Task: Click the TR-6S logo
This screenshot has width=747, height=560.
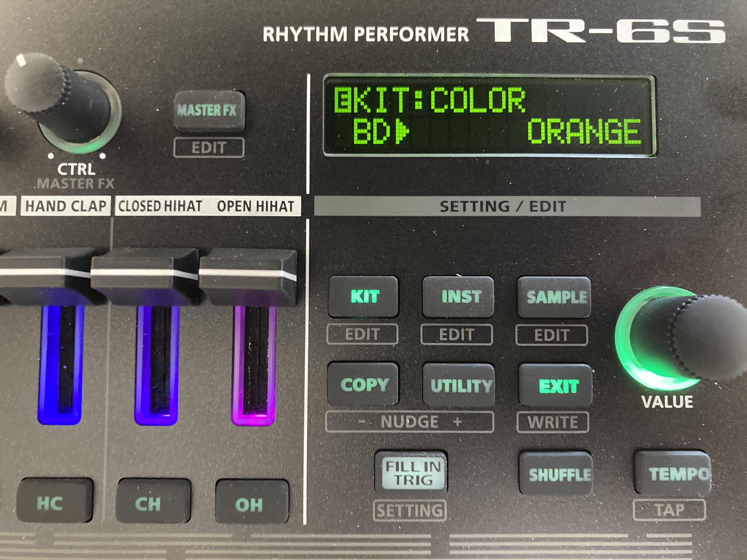Action: coord(601,31)
